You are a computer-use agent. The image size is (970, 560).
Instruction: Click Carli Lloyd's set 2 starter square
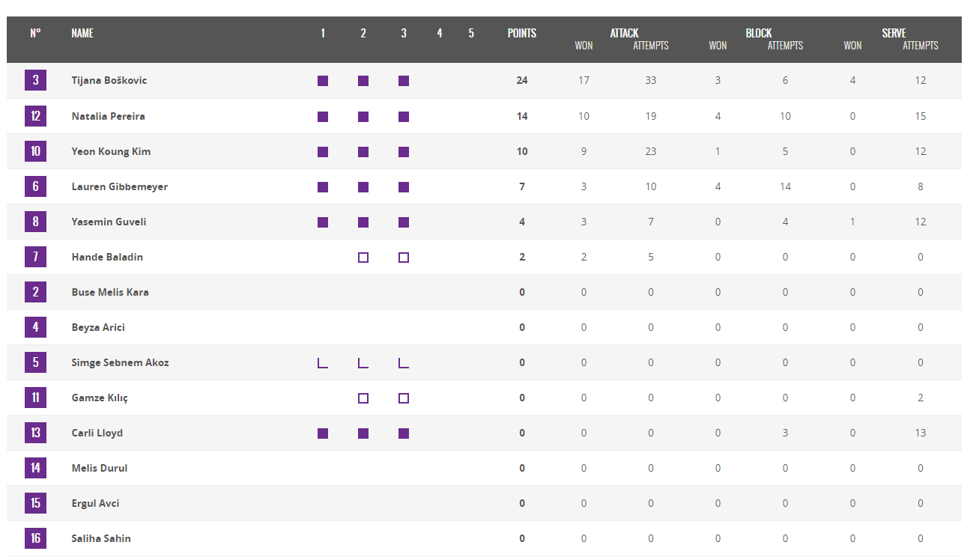pyautogui.click(x=363, y=433)
